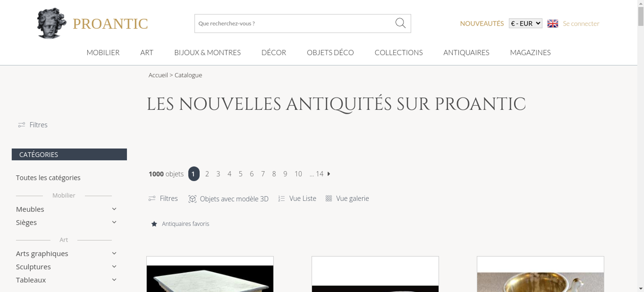Open the MOBILIER menu
Viewport: 644px width, 292px height.
point(103,52)
